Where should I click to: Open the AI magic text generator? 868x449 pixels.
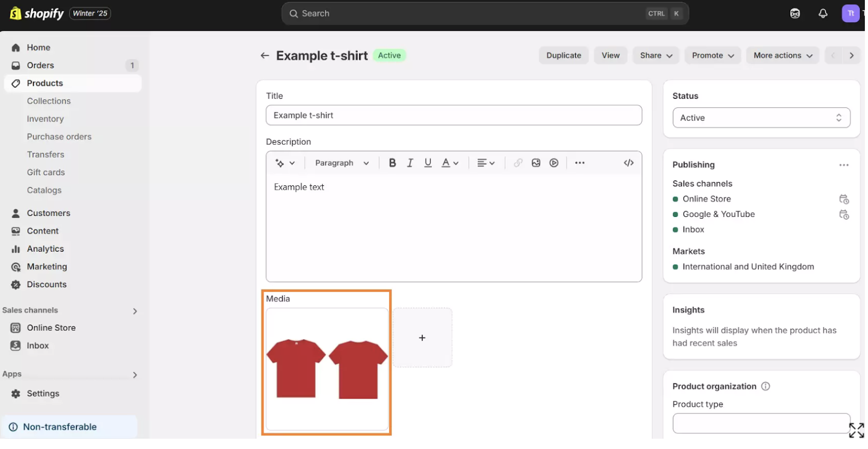point(285,163)
